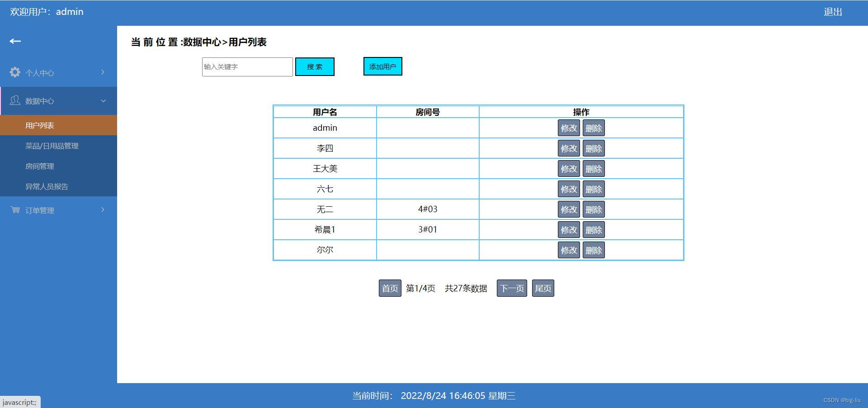
Task: Click the 无二 username cell
Action: (325, 209)
